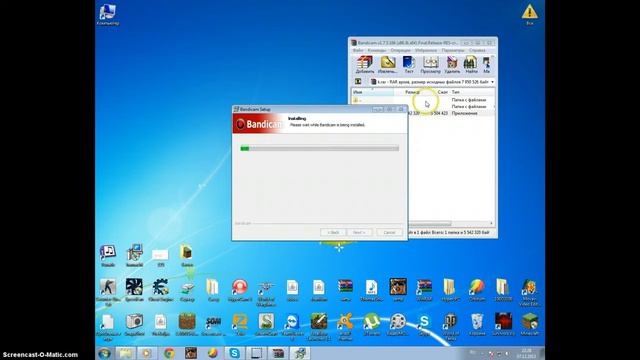Open the Параметры menu in WinRAR
The width and height of the screenshot is (640, 360).
pos(453,50)
